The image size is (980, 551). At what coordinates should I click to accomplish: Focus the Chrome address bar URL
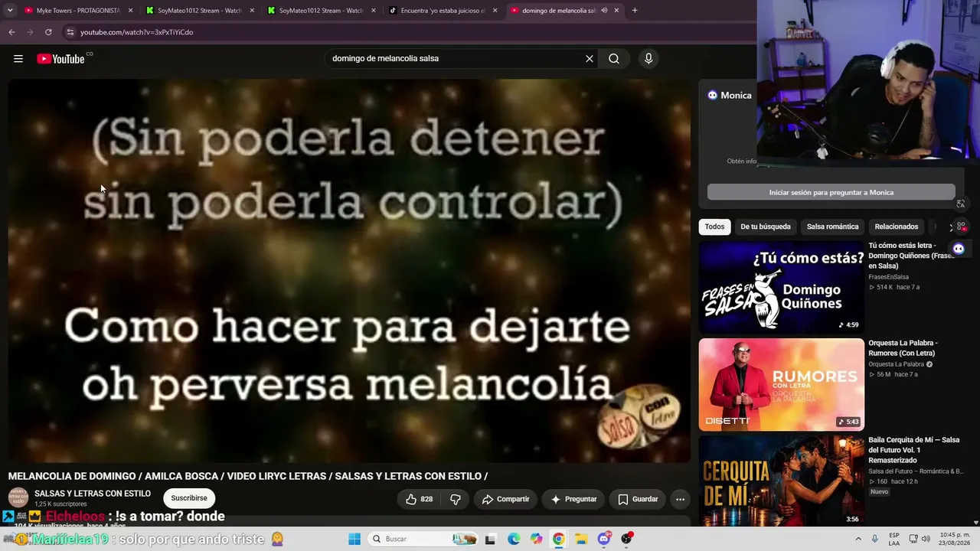136,32
